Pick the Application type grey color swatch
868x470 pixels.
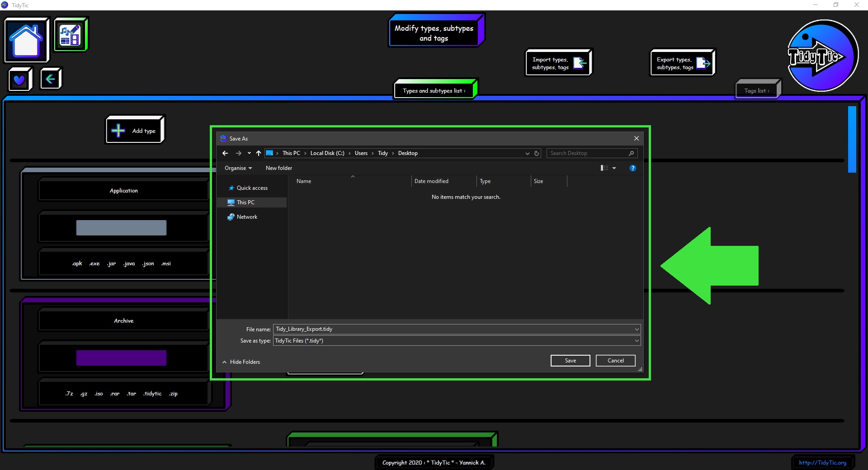tap(121, 228)
